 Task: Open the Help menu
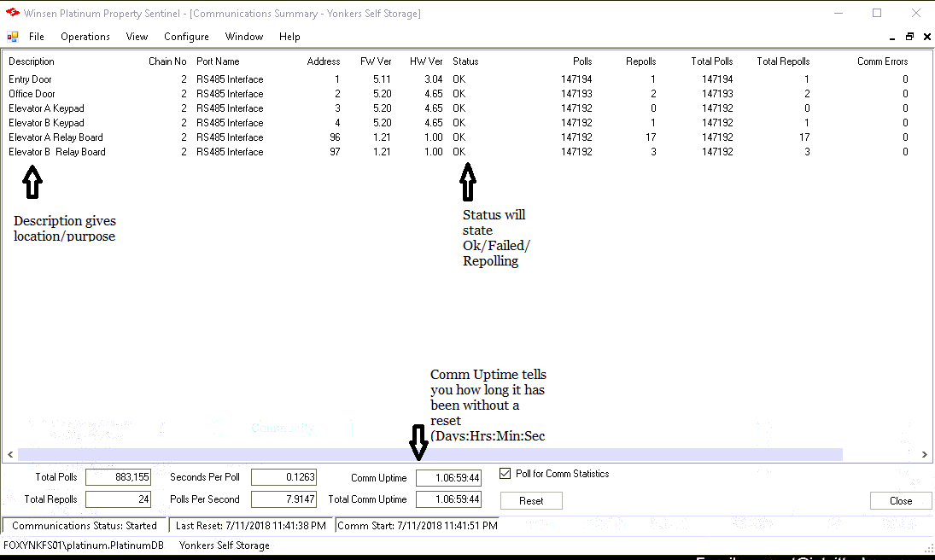(x=289, y=37)
